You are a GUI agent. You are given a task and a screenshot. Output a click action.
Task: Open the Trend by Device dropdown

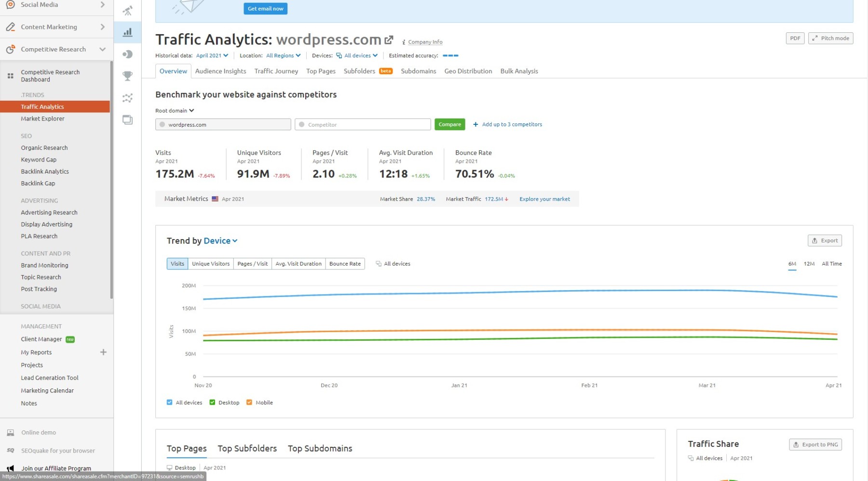221,240
